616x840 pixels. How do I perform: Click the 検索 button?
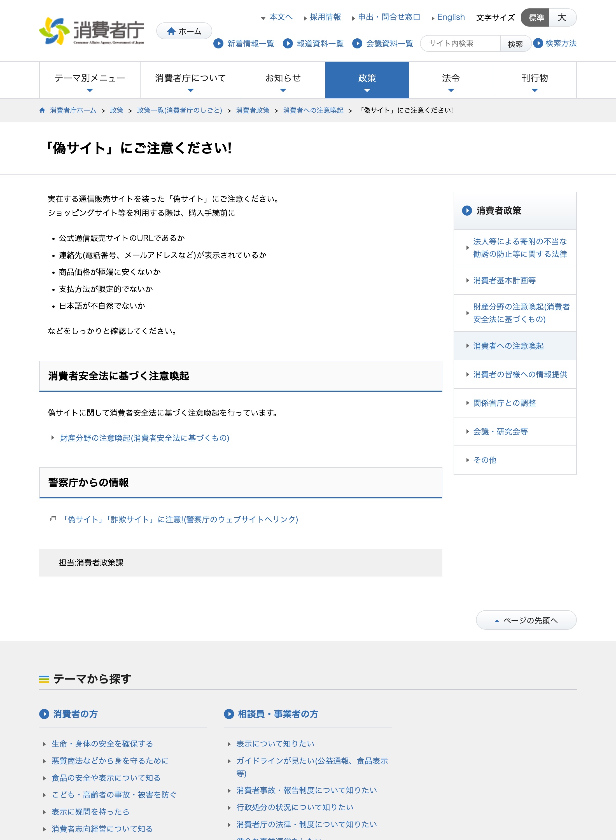click(x=515, y=44)
